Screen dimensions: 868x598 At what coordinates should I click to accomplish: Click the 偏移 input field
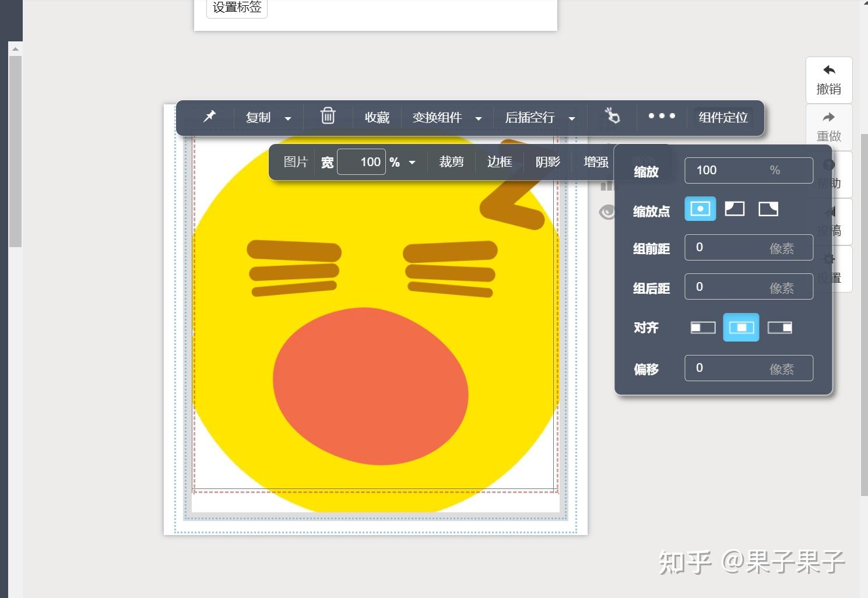tap(748, 368)
